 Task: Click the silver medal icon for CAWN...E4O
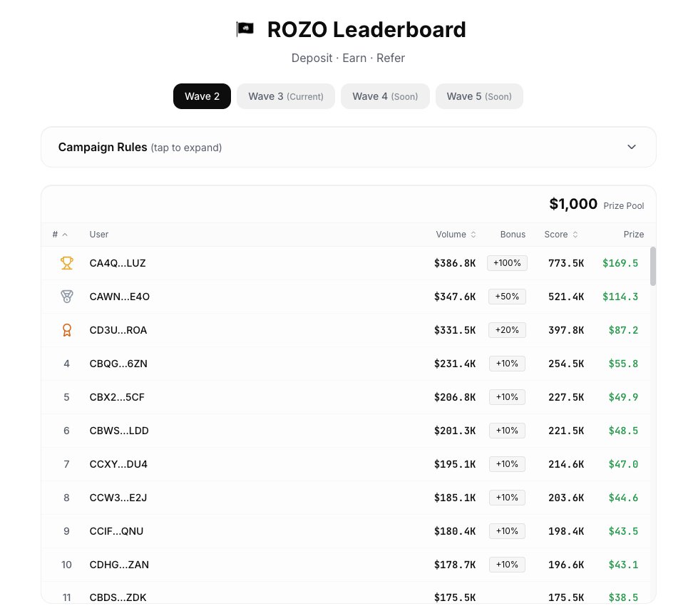[x=67, y=297]
